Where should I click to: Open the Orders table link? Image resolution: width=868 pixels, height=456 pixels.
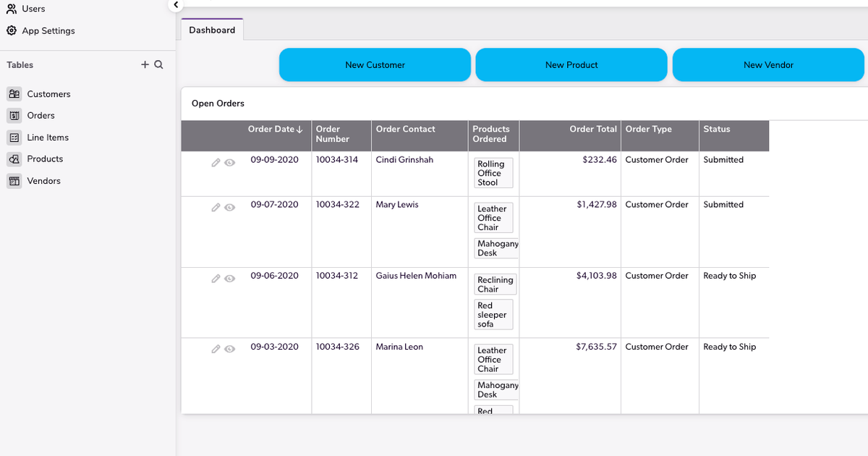41,116
